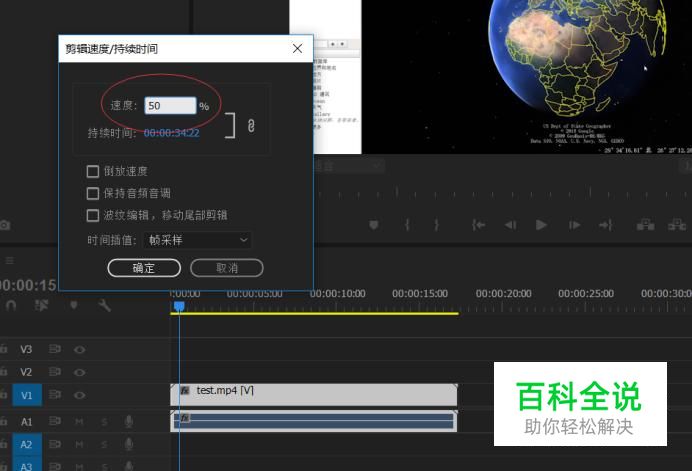The width and height of the screenshot is (692, 471).
Task: Enable the 保持音频音调 checkbox
Action: click(x=93, y=193)
